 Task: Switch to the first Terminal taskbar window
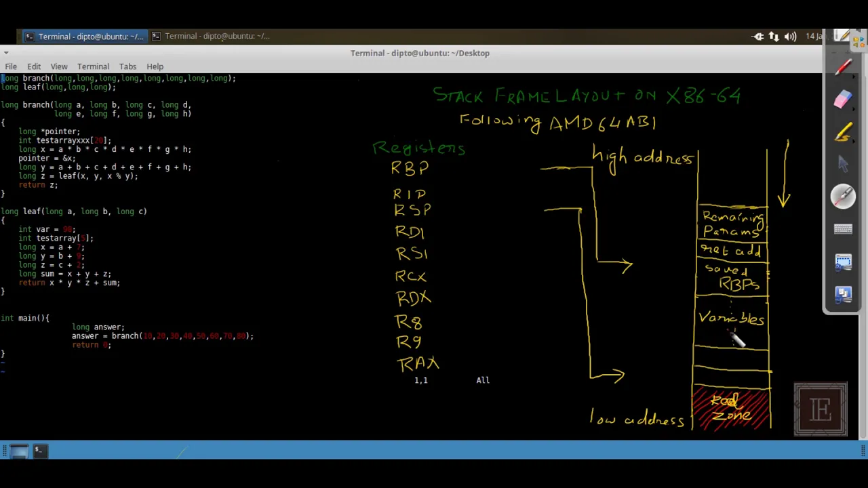point(83,37)
